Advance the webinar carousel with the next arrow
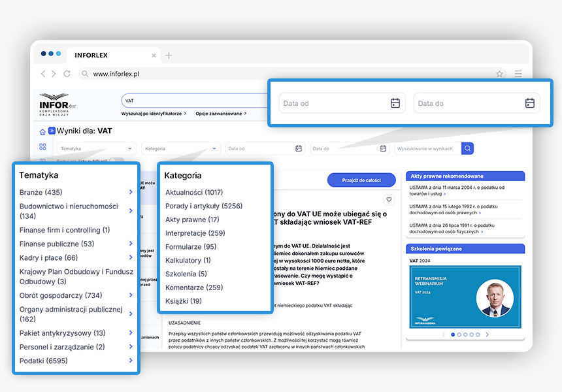The width and height of the screenshot is (562, 392). click(487, 335)
